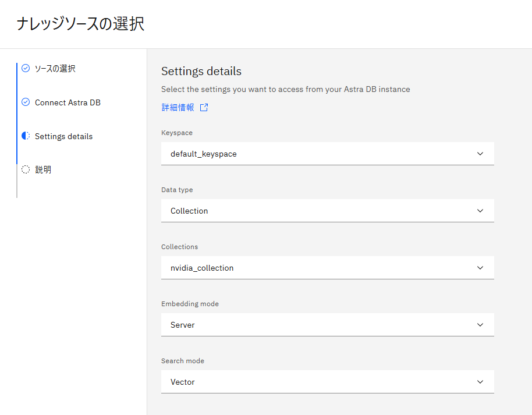Expand the Data type dropdown chevron
The image size is (532, 415).
pyautogui.click(x=480, y=211)
